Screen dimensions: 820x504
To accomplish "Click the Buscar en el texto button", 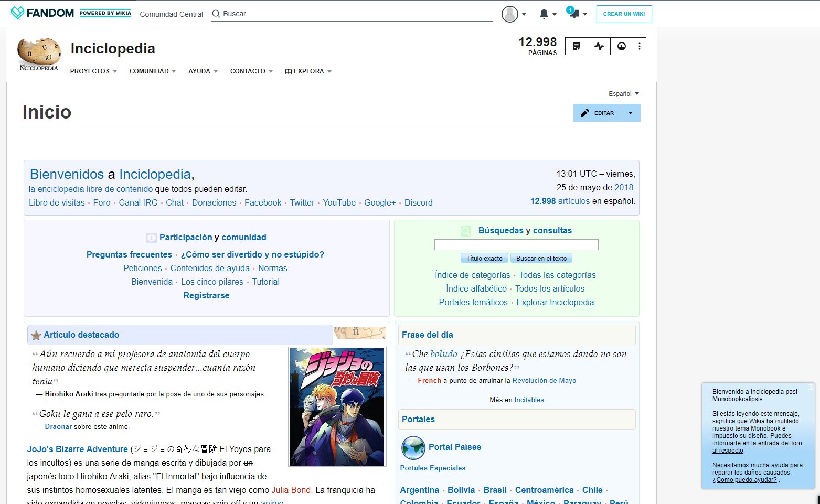I will (541, 258).
